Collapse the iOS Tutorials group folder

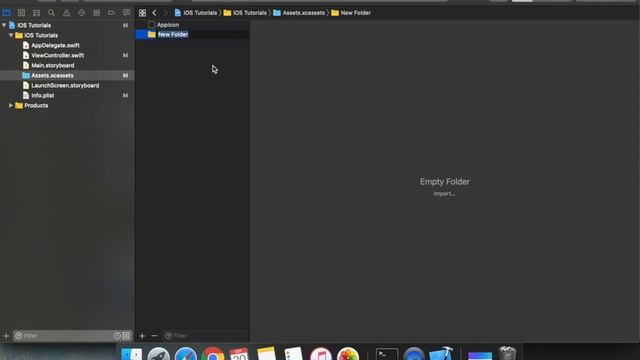pos(11,36)
